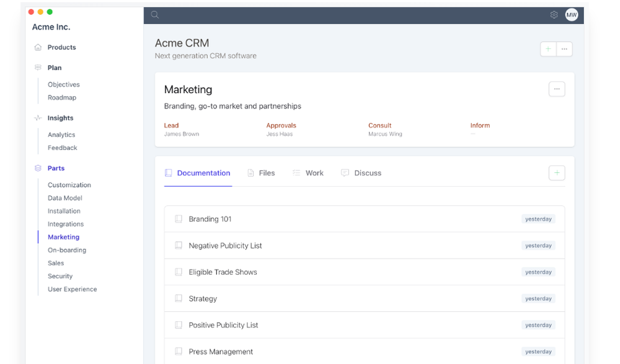Viewport: 620px width, 364px height.
Task: Open the Negative Publicity List document
Action: [x=365, y=246]
